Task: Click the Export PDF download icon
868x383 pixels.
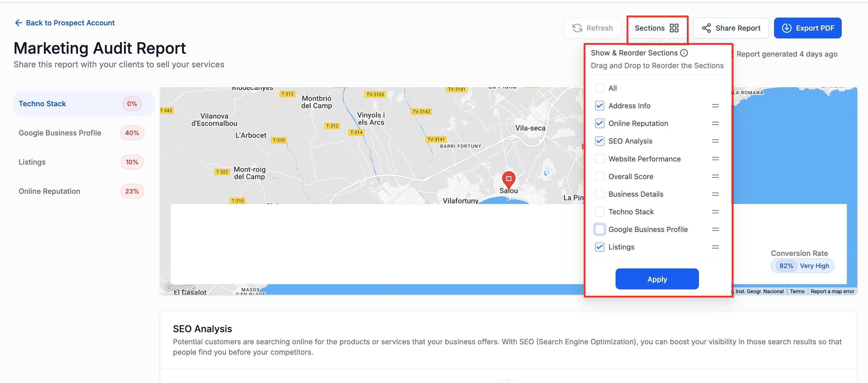Action: click(787, 28)
